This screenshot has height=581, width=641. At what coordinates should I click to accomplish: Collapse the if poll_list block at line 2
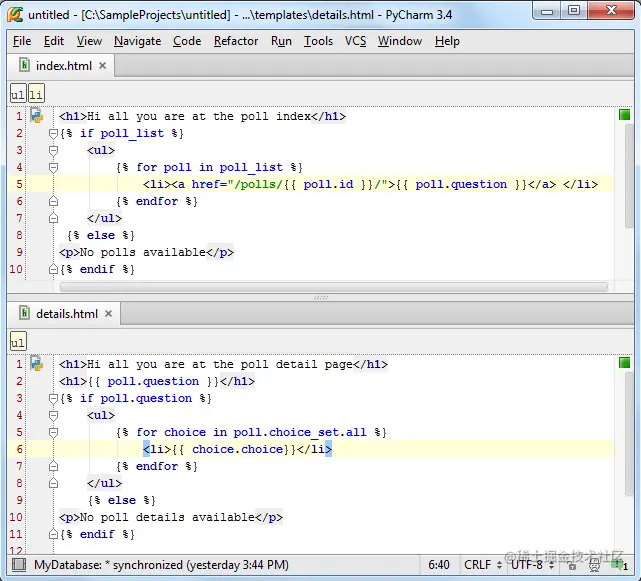pos(53,133)
